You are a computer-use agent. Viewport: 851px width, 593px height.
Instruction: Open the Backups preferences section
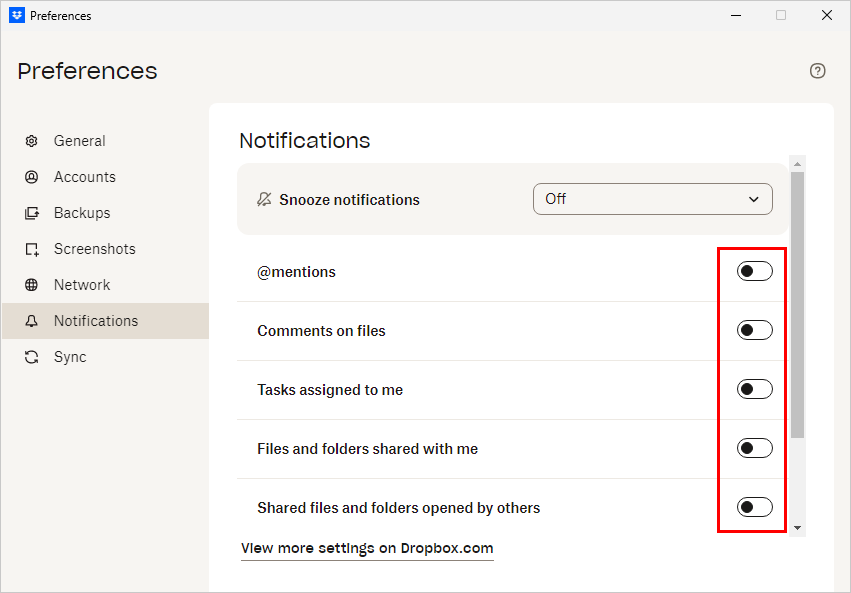tap(82, 213)
